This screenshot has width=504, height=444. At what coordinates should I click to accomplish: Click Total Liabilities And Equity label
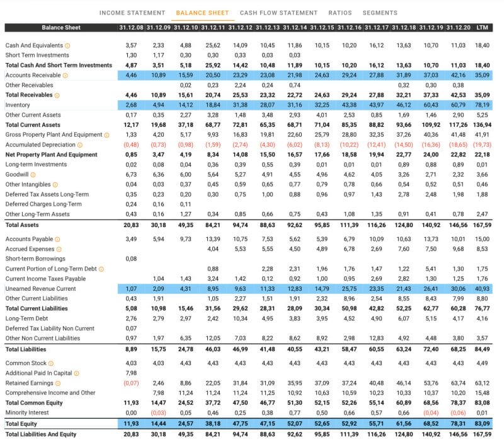click(41, 434)
